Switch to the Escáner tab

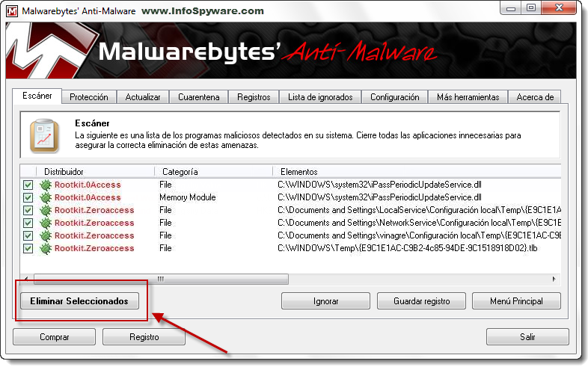click(37, 96)
